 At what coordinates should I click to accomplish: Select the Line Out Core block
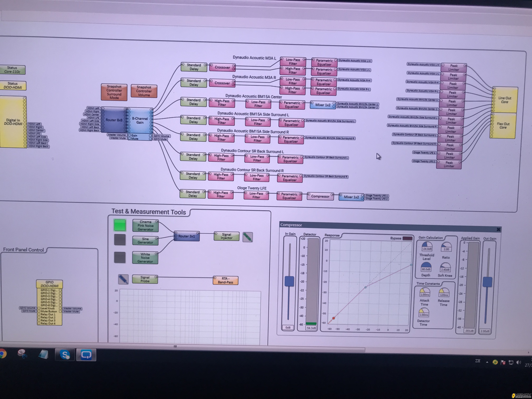[505, 100]
